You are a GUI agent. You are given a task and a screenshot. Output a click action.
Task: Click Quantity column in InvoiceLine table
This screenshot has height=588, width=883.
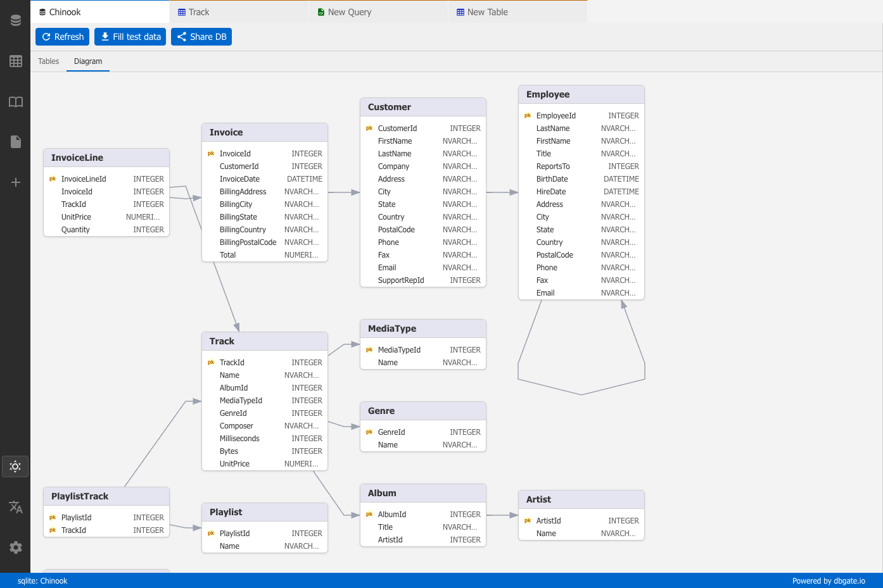(x=106, y=230)
